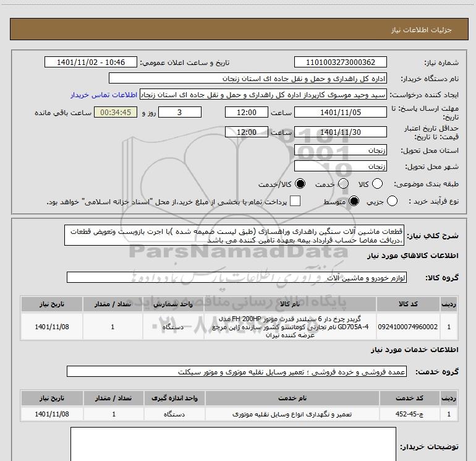476x461 pixels.
Task: Click the 12:00 price validity time field
Action: coord(247,132)
